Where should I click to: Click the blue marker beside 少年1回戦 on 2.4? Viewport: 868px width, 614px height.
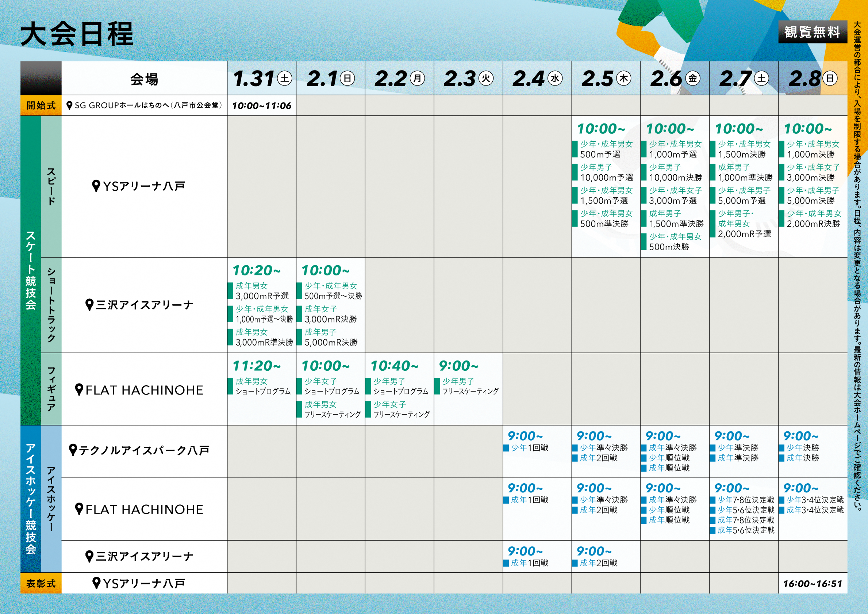[506, 448]
